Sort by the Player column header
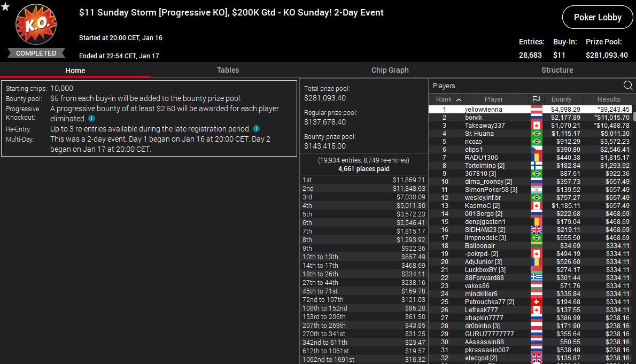 [493, 99]
